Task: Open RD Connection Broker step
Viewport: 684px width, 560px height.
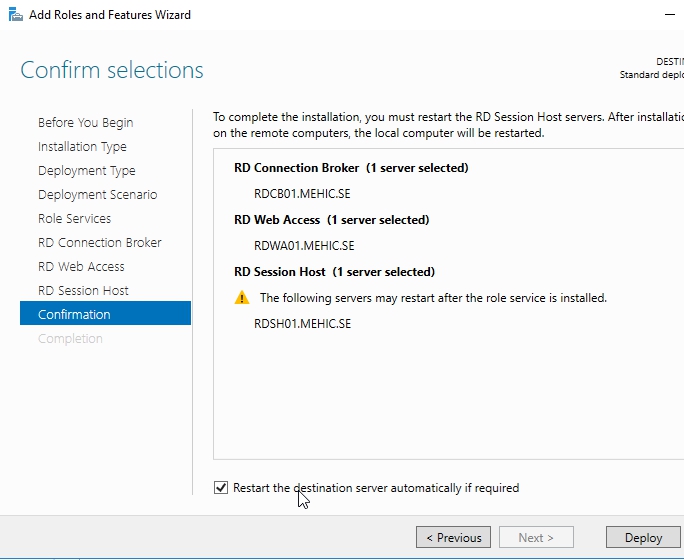Action: pos(99,243)
